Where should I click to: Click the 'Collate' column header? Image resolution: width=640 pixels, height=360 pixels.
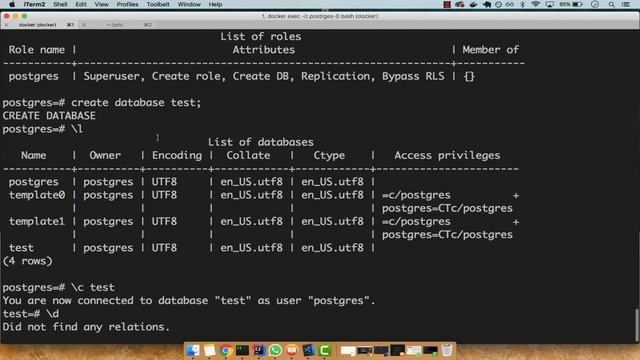248,156
